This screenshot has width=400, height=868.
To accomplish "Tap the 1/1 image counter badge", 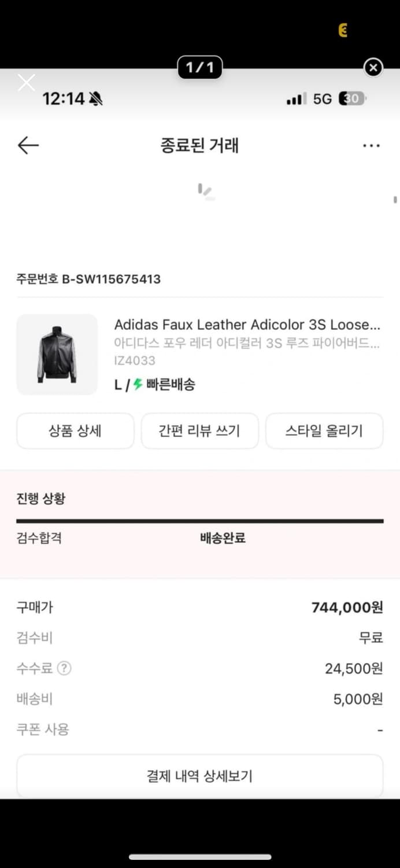I will 199,68.
